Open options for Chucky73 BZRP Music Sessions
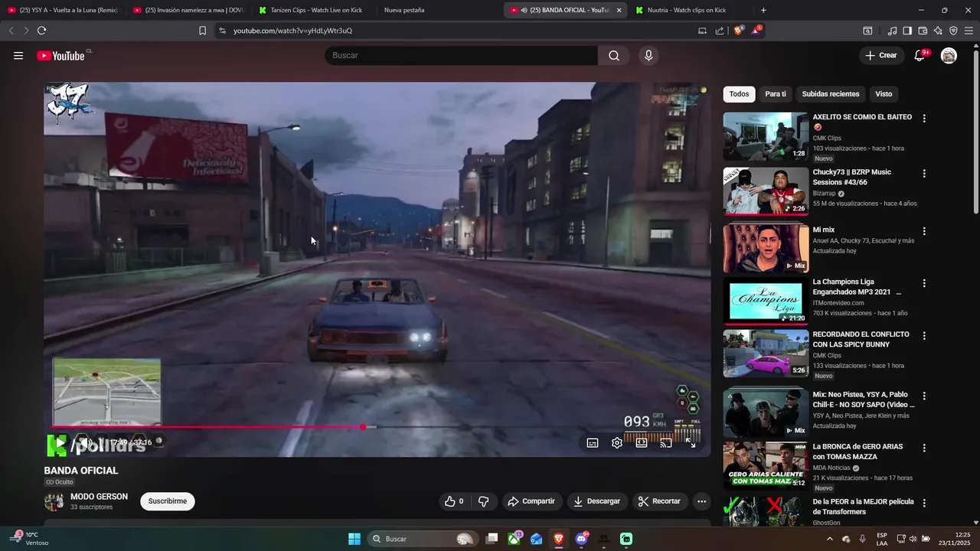The width and height of the screenshot is (980, 551). [924, 174]
